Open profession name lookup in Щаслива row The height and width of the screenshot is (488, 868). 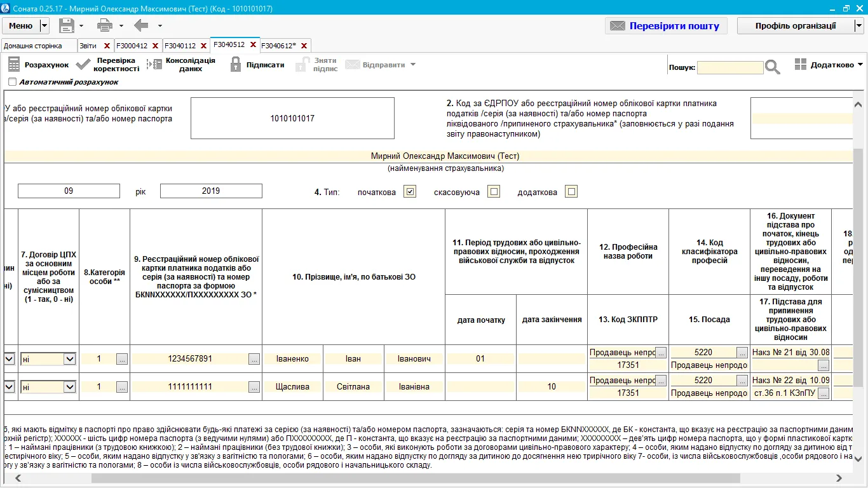pos(661,380)
